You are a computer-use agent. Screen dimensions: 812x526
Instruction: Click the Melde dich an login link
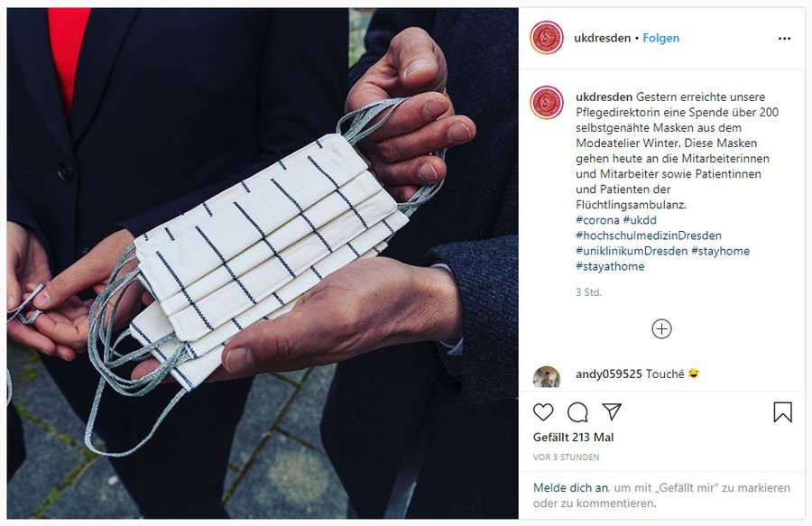[571, 488]
